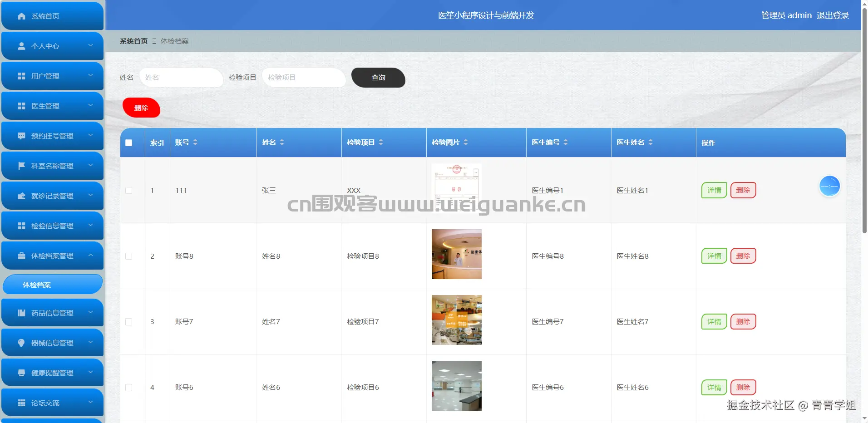This screenshot has height=423, width=868.
Task: Click 退出登录 to log out
Action: pos(833,15)
